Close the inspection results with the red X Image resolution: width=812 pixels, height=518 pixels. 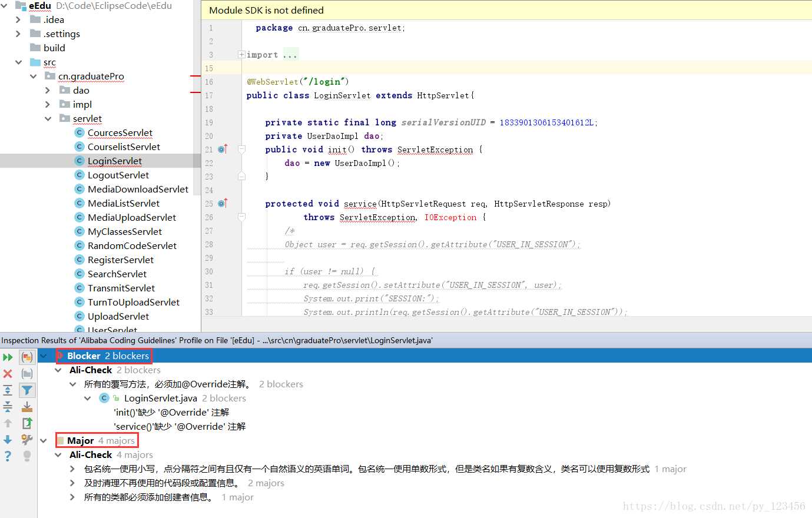click(x=8, y=374)
